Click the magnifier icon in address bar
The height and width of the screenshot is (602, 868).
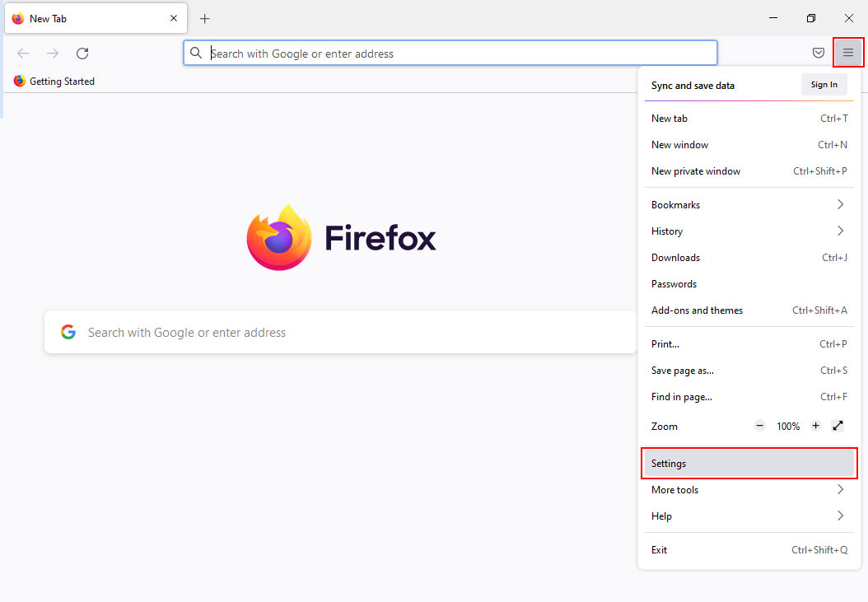pos(196,54)
